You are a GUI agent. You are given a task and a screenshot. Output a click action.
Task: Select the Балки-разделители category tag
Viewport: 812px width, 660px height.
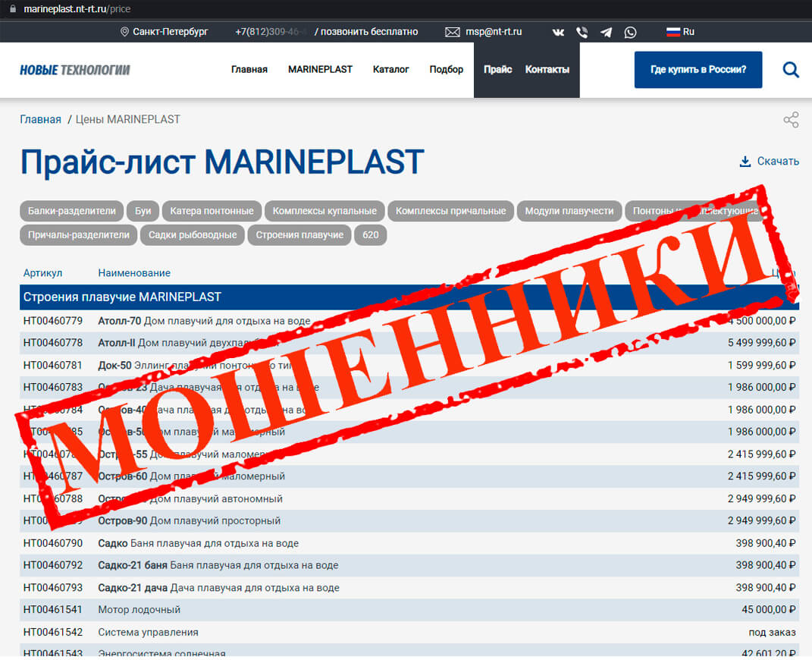coord(72,211)
